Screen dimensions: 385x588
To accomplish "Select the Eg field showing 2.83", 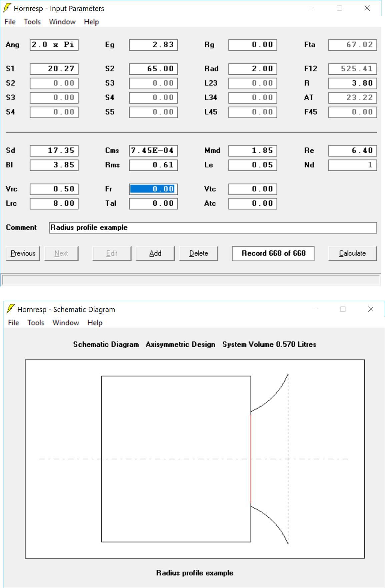I will pos(153,45).
